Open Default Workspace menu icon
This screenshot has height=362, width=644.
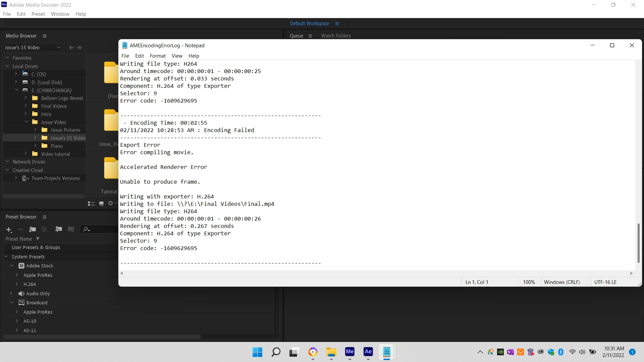pos(337,23)
